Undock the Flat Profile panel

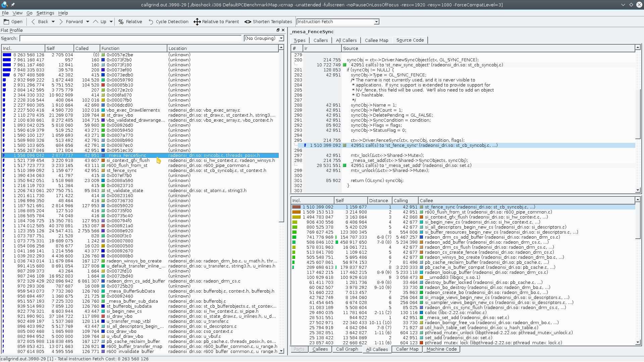click(278, 30)
